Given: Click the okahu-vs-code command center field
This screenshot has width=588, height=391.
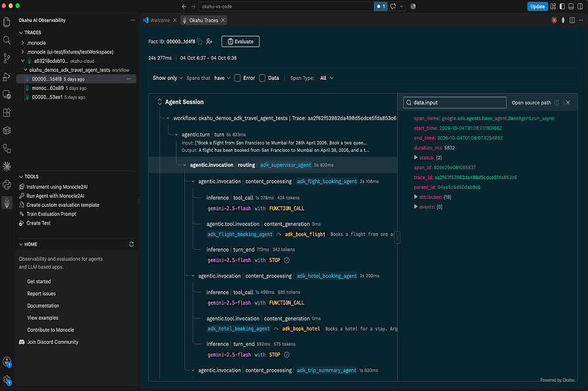Looking at the screenshot, I should 286,7.
